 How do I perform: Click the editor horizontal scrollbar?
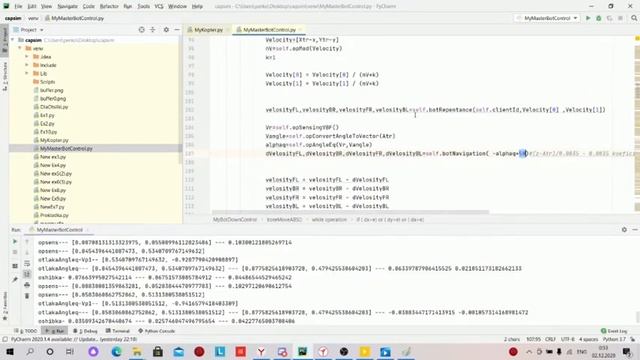click(350, 212)
